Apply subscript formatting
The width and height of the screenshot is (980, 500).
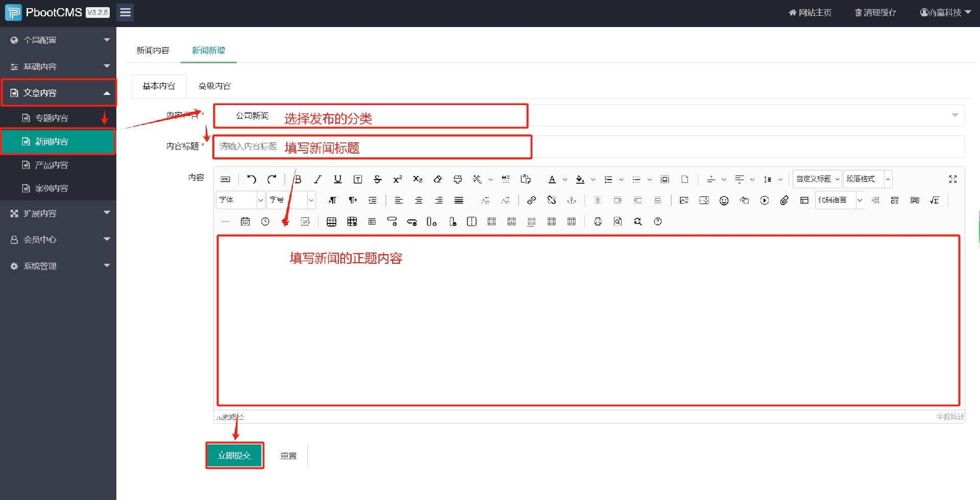click(x=418, y=179)
